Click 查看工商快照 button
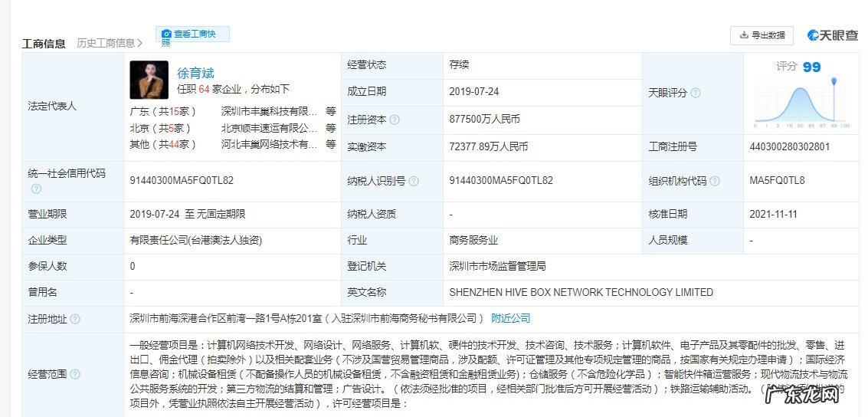This screenshot has height=417, width=868. tap(192, 34)
